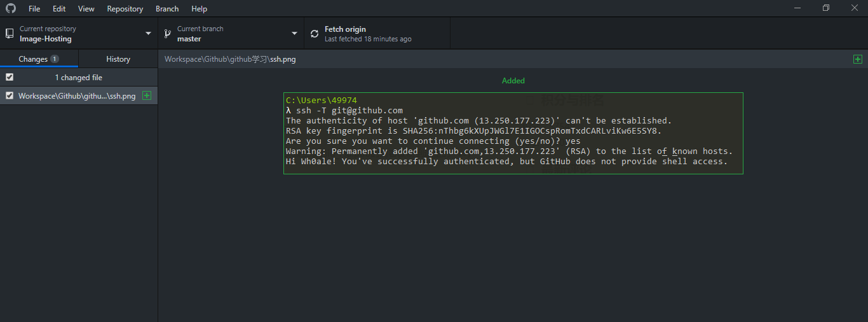This screenshot has height=322, width=868.
Task: Open the Edit menu
Action: (x=59, y=9)
